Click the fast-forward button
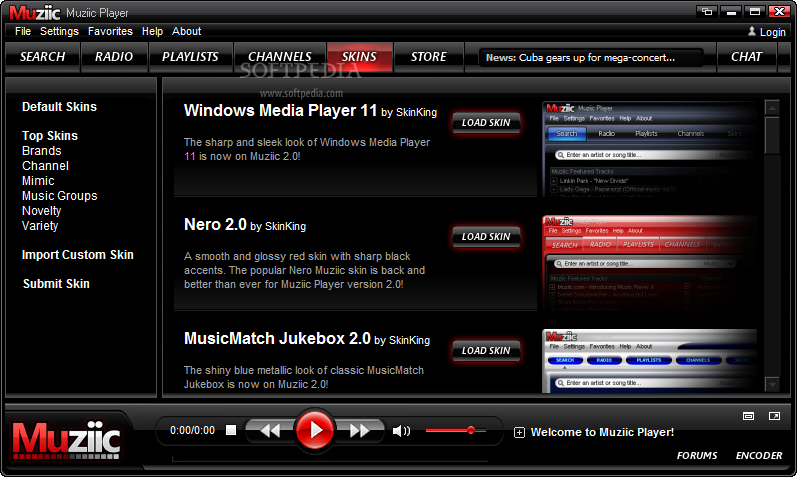This screenshot has width=797, height=477. coord(359,431)
